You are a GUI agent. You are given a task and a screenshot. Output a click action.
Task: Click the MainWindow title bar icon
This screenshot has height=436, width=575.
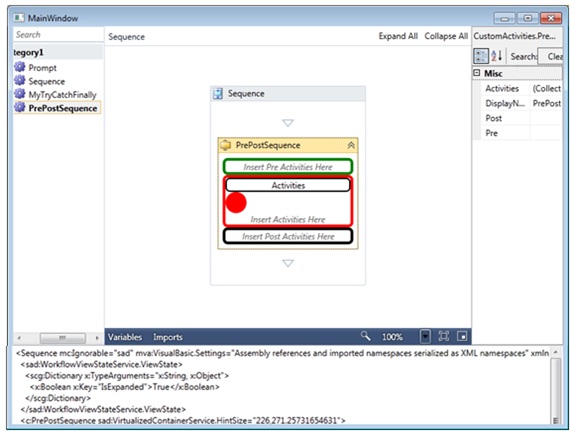19,18
